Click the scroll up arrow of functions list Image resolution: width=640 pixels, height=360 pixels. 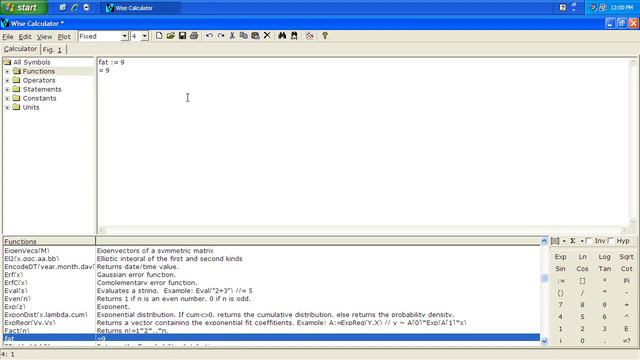pyautogui.click(x=544, y=241)
